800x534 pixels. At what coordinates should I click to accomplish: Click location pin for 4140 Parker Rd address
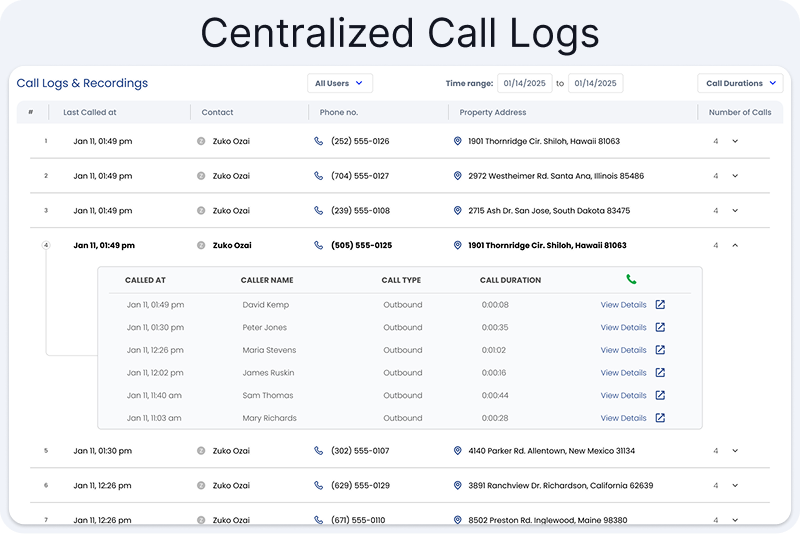point(458,451)
